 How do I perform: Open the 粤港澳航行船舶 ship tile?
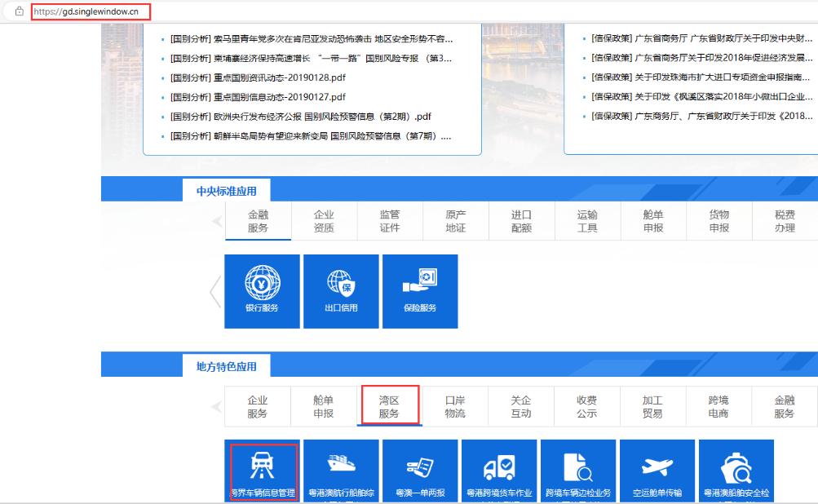[341, 471]
